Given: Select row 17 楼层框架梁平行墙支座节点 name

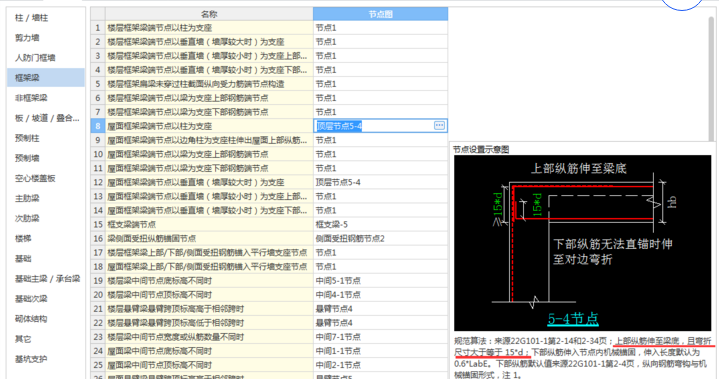Looking at the screenshot, I should (209, 253).
